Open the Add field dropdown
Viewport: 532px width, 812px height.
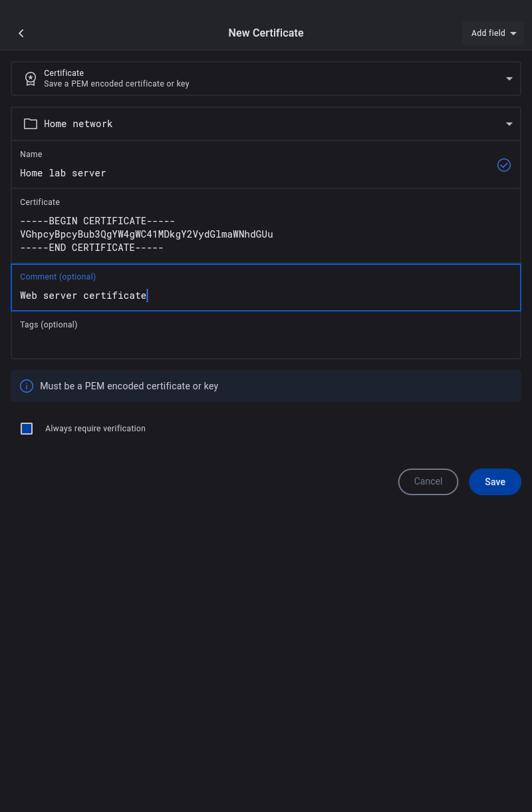(493, 33)
